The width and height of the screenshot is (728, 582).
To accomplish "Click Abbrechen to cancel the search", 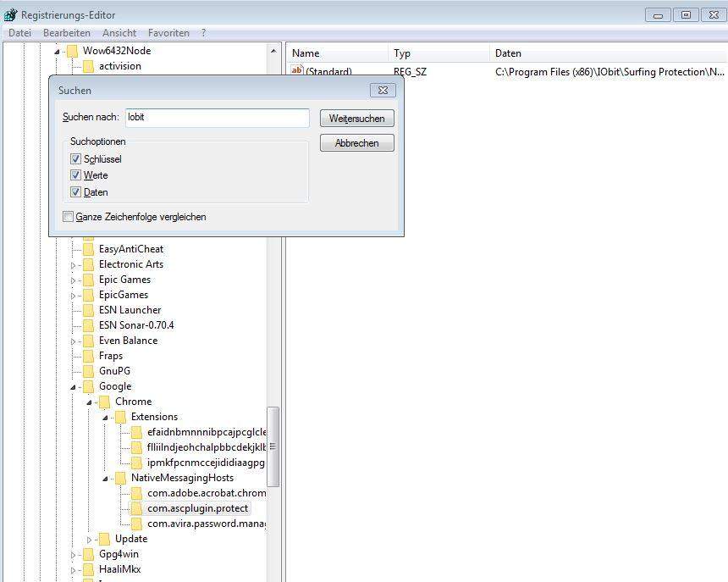I will 356,143.
